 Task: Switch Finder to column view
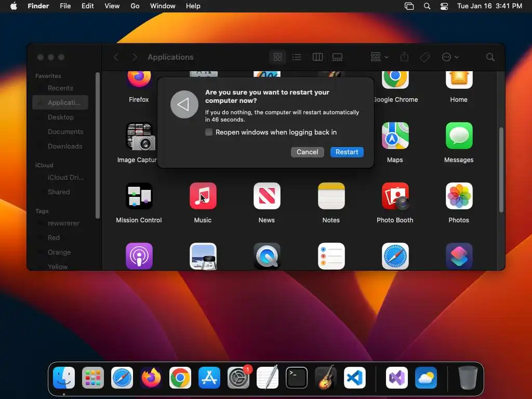[317, 57]
